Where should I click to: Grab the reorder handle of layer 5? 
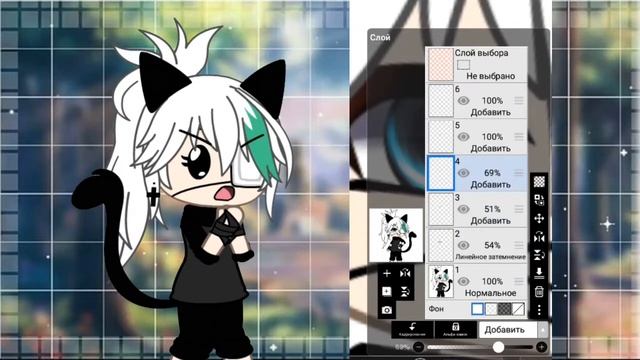519,136
